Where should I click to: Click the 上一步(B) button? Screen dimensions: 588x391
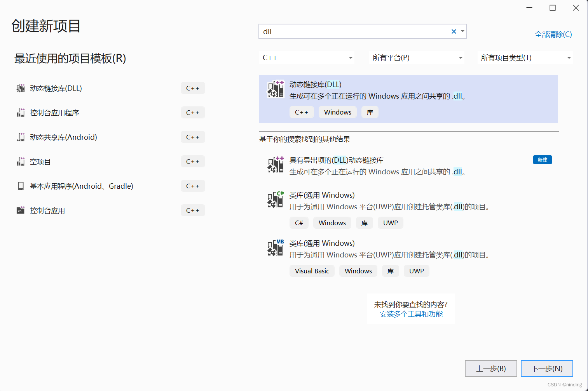[491, 368]
